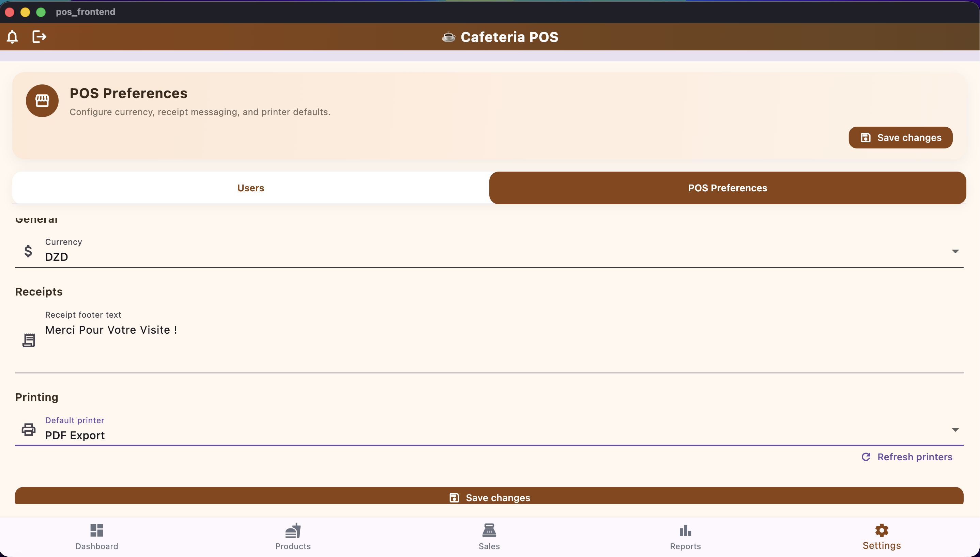Click the 'Receipt footer text' label
Viewport: 980px width, 557px height.
83,315
